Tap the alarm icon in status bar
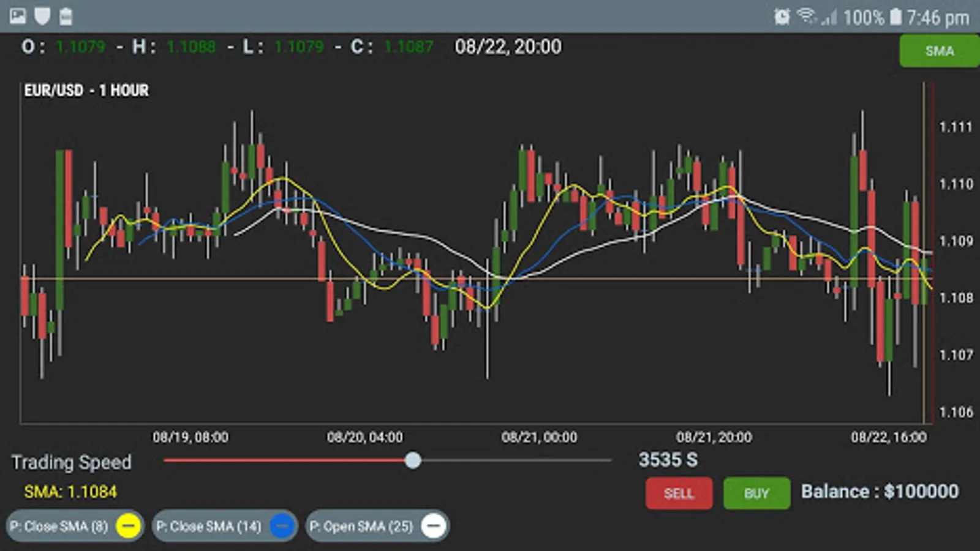This screenshot has width=980, height=551. click(782, 17)
